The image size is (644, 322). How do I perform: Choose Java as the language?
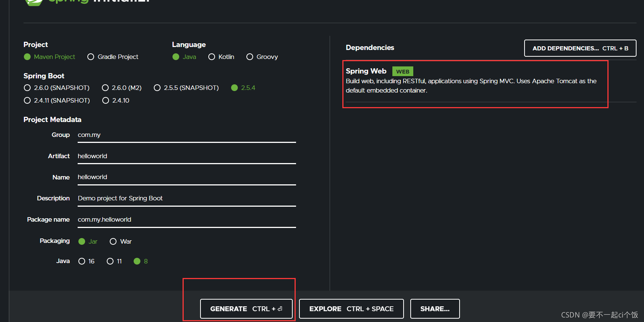tap(184, 57)
